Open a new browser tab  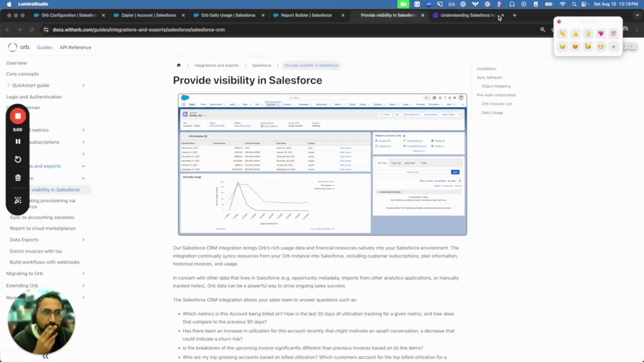coord(514,15)
